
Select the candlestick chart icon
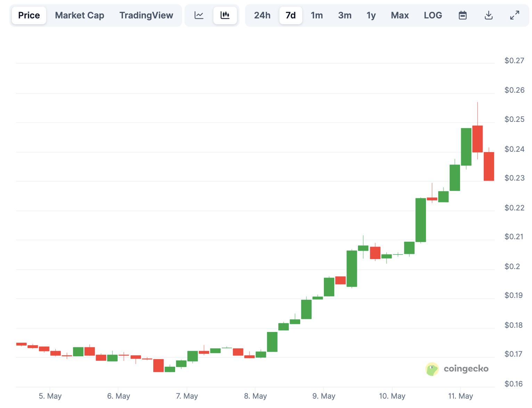225,15
